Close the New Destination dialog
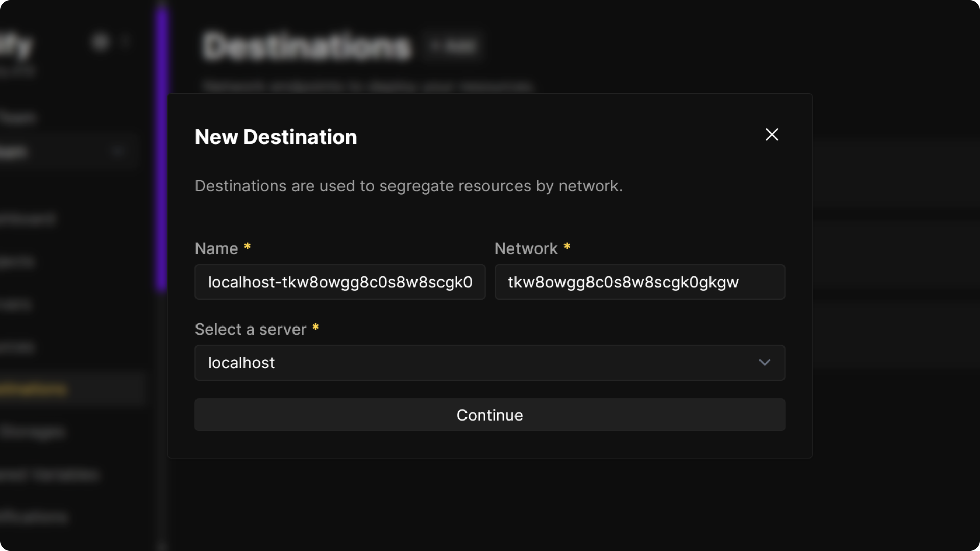The width and height of the screenshot is (980, 551). (x=772, y=135)
